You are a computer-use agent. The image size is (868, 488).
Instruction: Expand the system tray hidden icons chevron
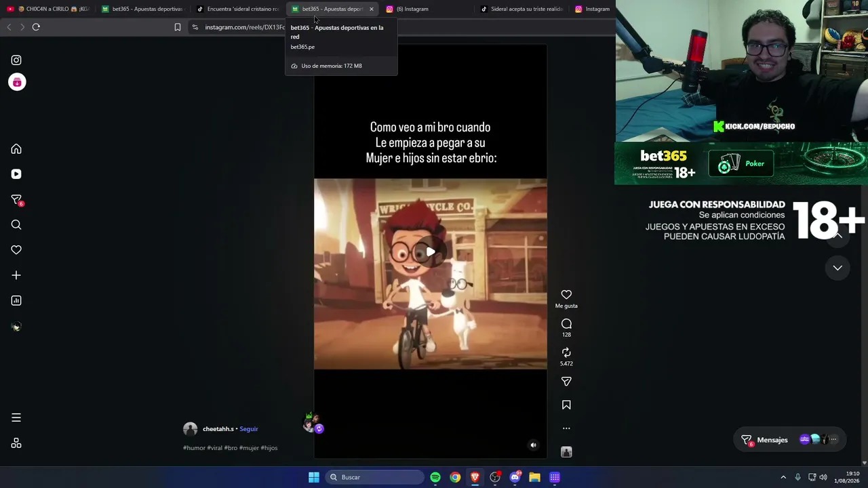(x=783, y=477)
